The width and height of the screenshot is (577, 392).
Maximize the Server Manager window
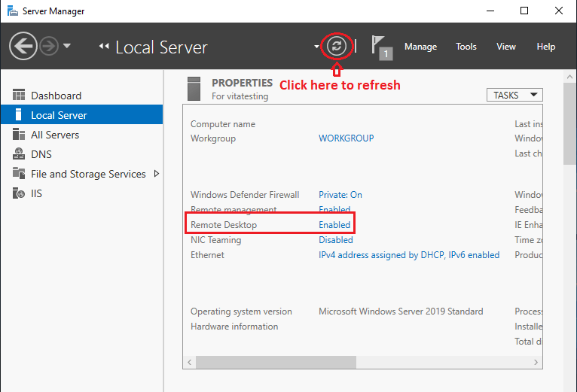pos(524,11)
